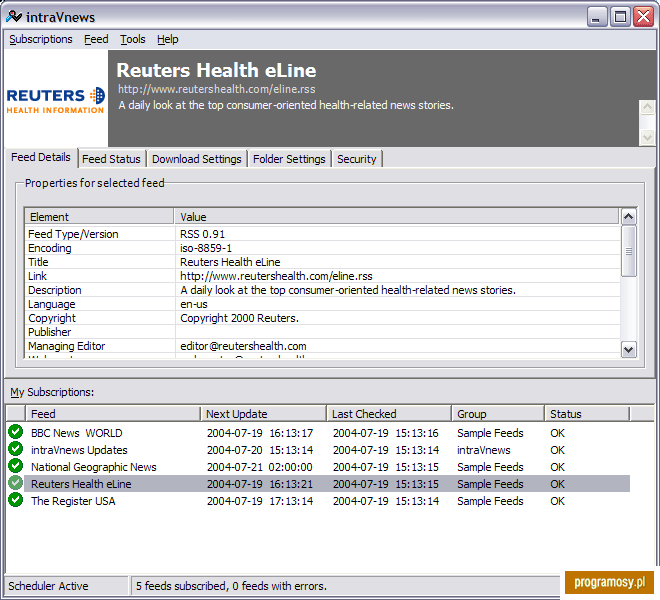660x600 pixels.
Task: Open the Tools menu
Action: tap(133, 39)
